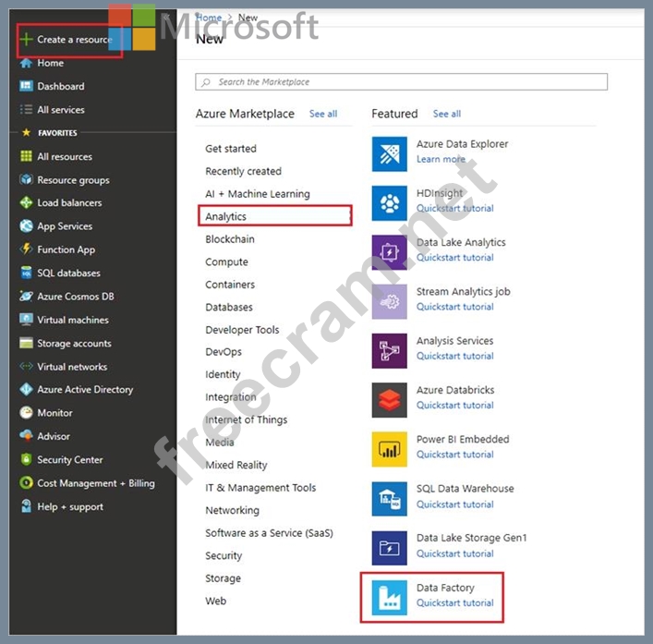Choose the IT & Management Tools category

click(260, 487)
